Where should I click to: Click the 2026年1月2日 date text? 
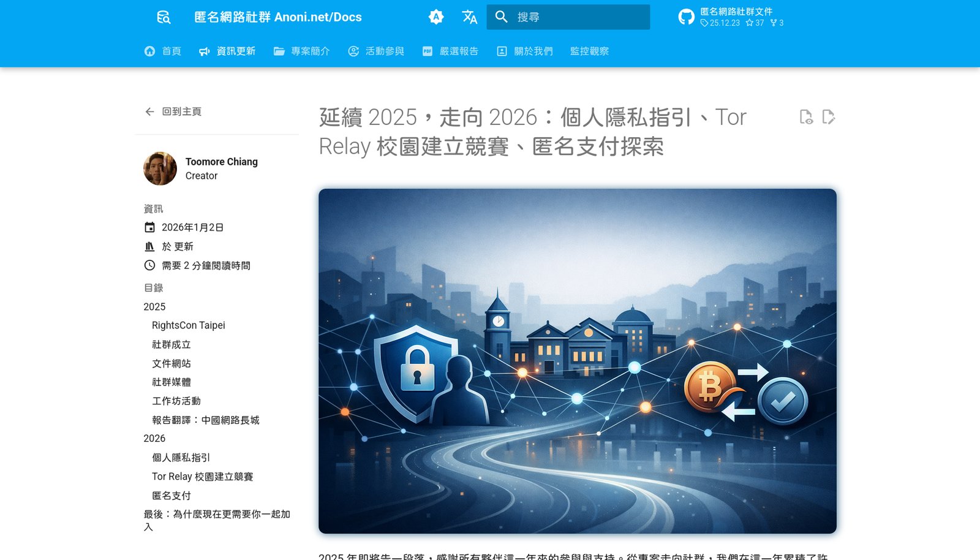(x=192, y=227)
